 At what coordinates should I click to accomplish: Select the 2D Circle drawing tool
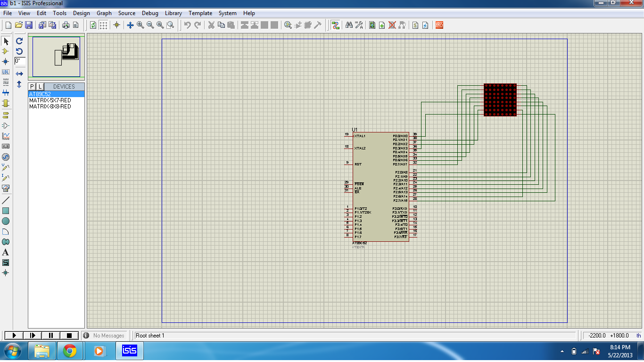(x=6, y=221)
